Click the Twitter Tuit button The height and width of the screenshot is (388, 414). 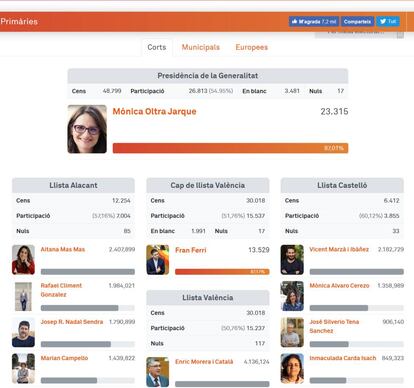click(388, 21)
